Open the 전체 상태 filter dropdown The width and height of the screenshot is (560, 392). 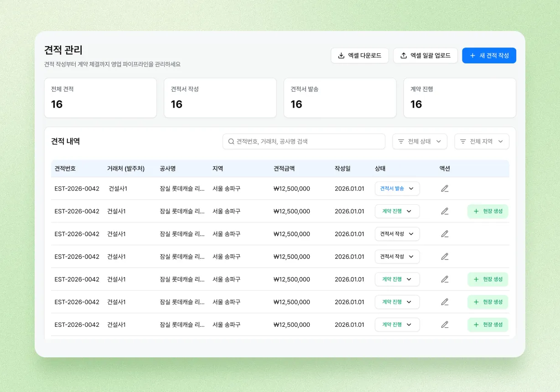(x=420, y=141)
